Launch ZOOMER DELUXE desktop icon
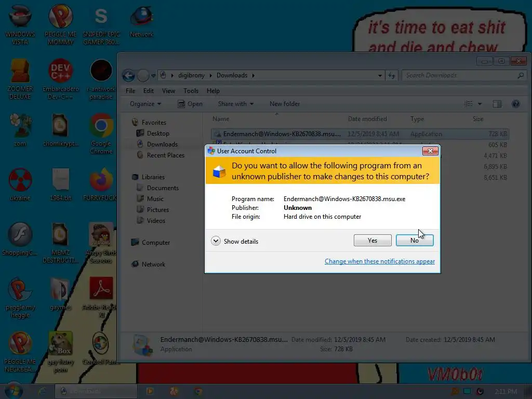 pyautogui.click(x=20, y=79)
